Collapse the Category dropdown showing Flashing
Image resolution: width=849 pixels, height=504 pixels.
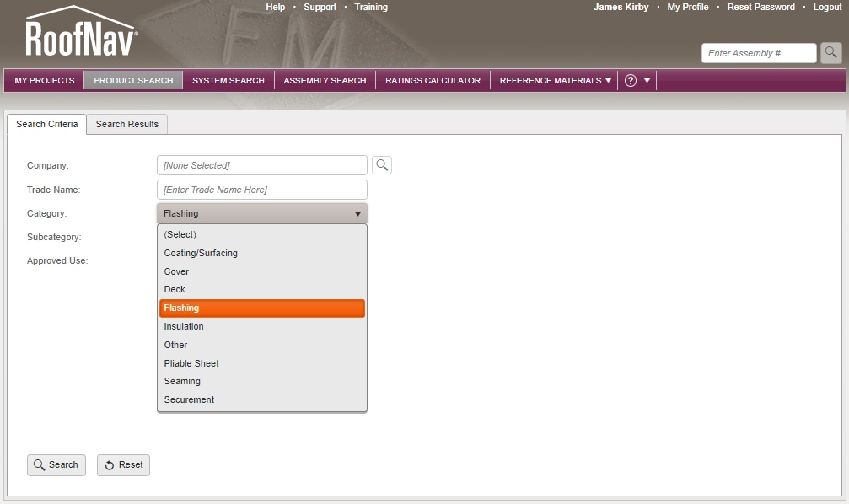click(x=262, y=214)
